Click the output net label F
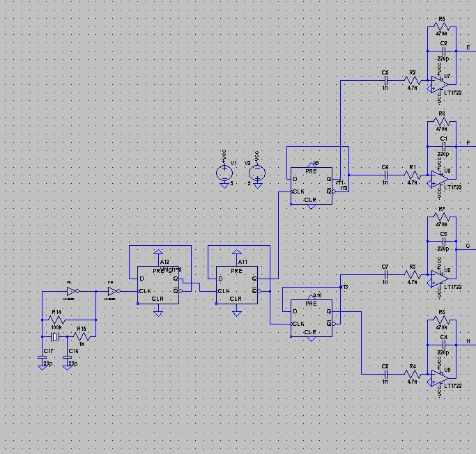 pyautogui.click(x=468, y=143)
